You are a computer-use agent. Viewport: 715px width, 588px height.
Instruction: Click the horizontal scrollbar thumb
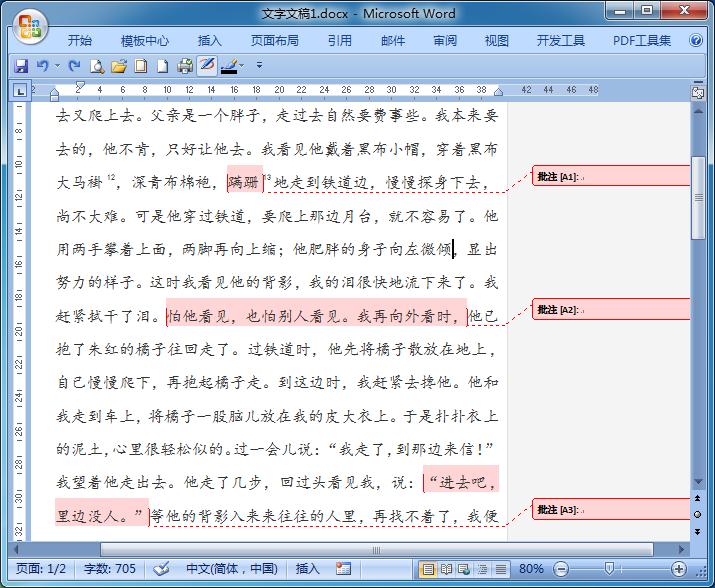pyautogui.click(x=377, y=550)
